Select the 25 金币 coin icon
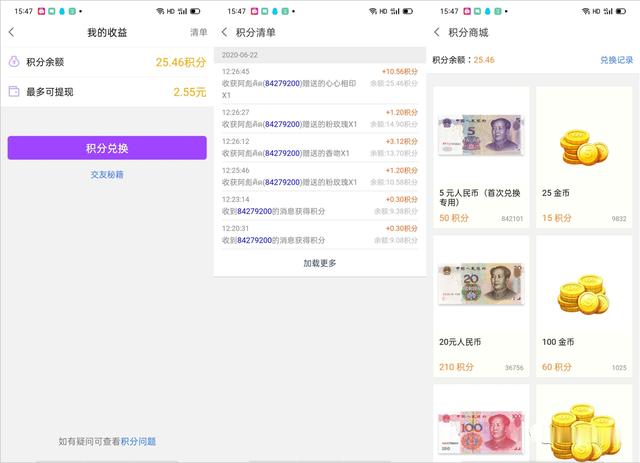The image size is (640, 463). coord(583,129)
